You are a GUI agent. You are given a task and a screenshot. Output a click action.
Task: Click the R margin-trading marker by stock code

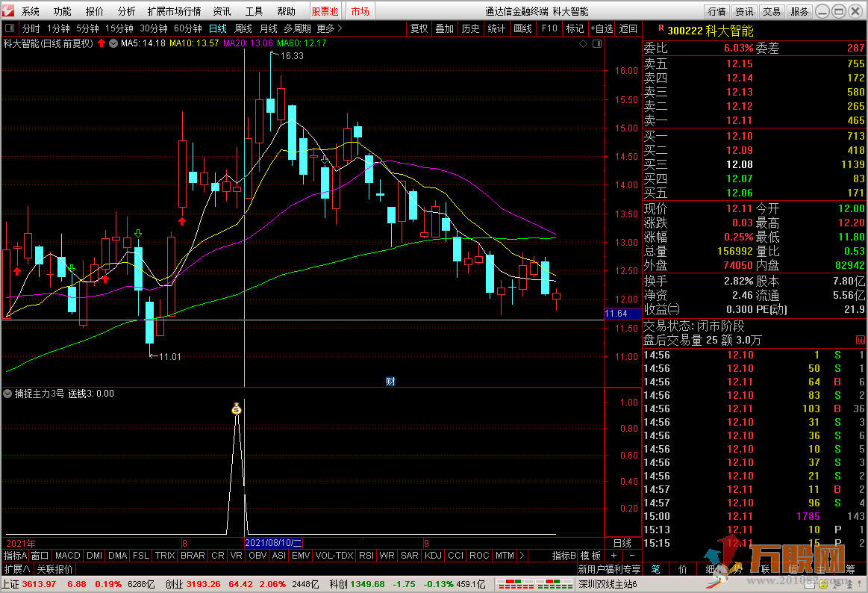661,28
